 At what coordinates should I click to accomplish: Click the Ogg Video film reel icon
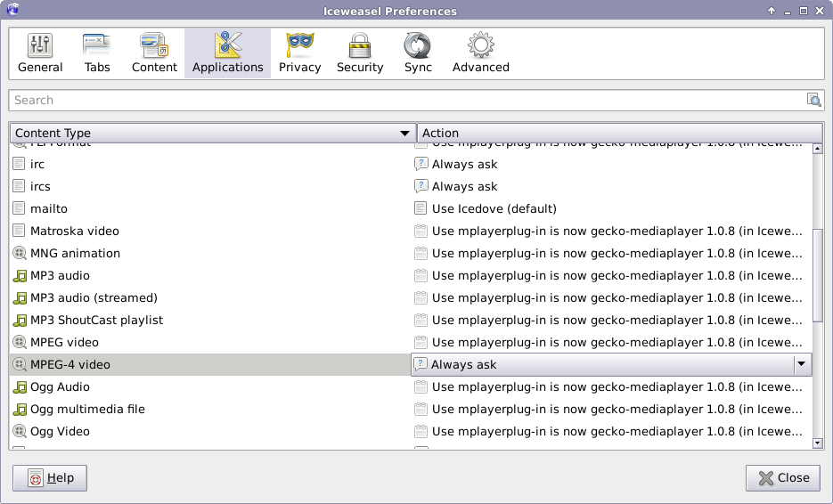(x=20, y=432)
